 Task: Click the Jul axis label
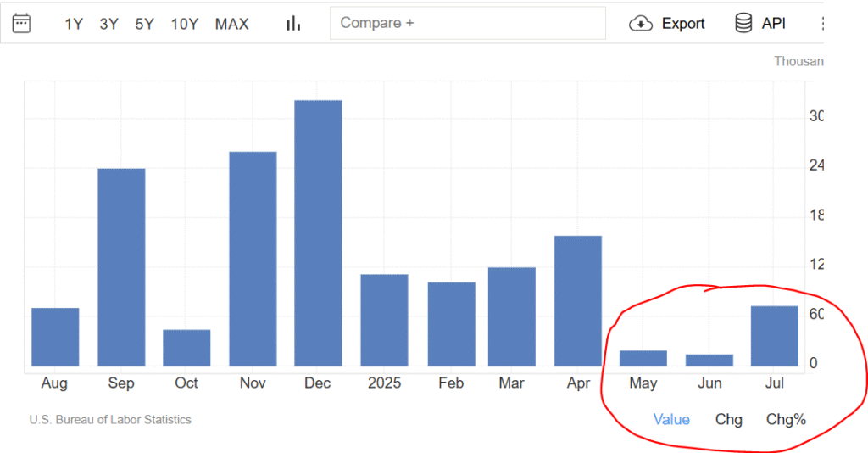775,383
